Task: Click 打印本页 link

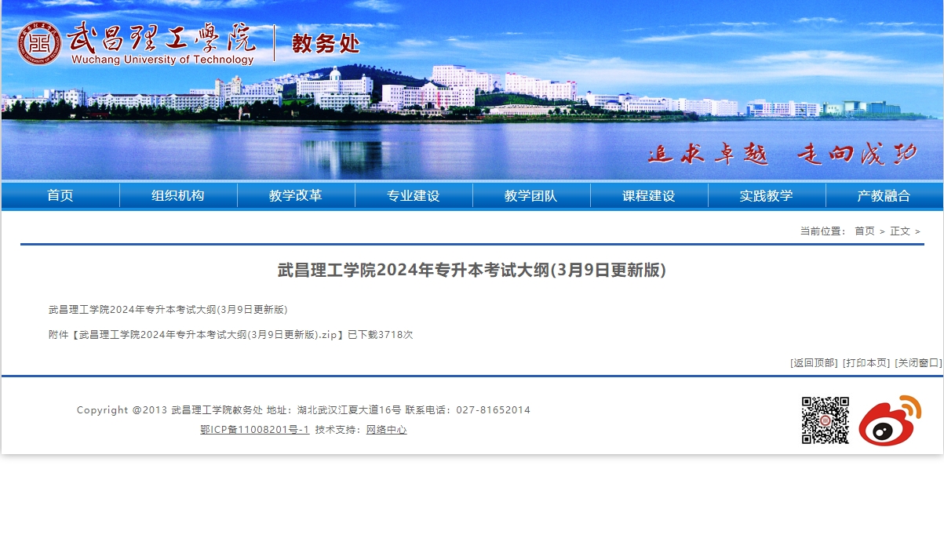Action: click(x=866, y=362)
